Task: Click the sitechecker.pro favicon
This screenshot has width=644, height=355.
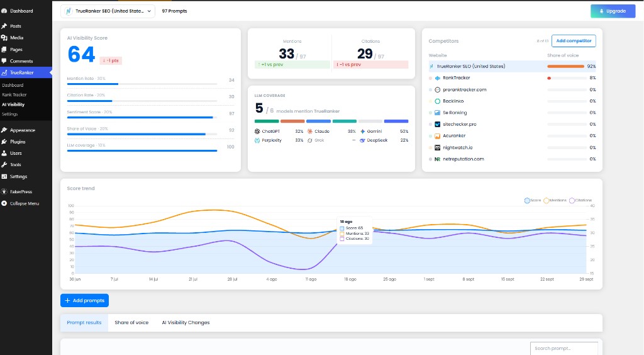Action: [438, 124]
